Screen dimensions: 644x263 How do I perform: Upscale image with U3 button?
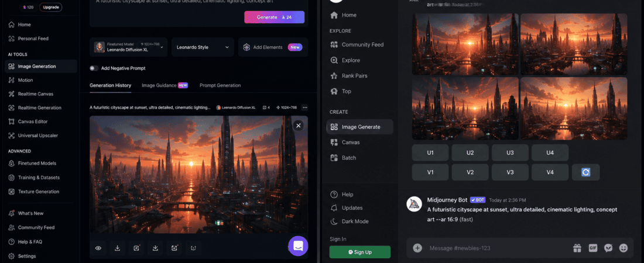pyautogui.click(x=510, y=153)
